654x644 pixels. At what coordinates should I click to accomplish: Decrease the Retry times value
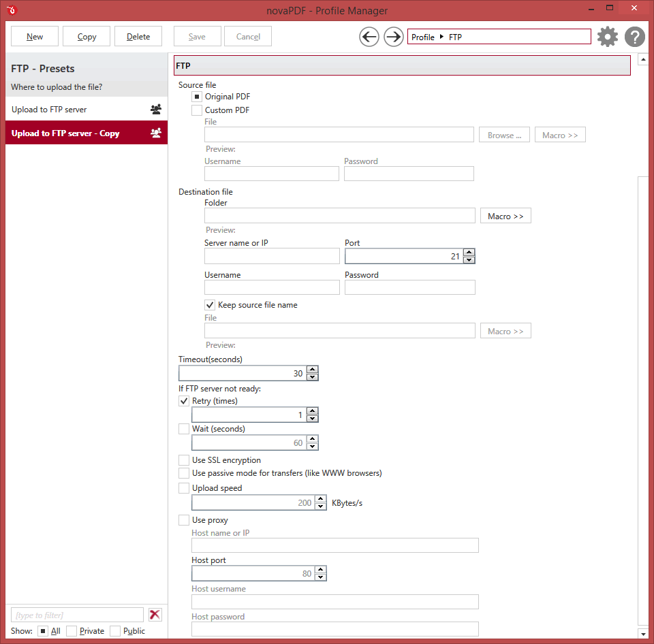(x=313, y=419)
